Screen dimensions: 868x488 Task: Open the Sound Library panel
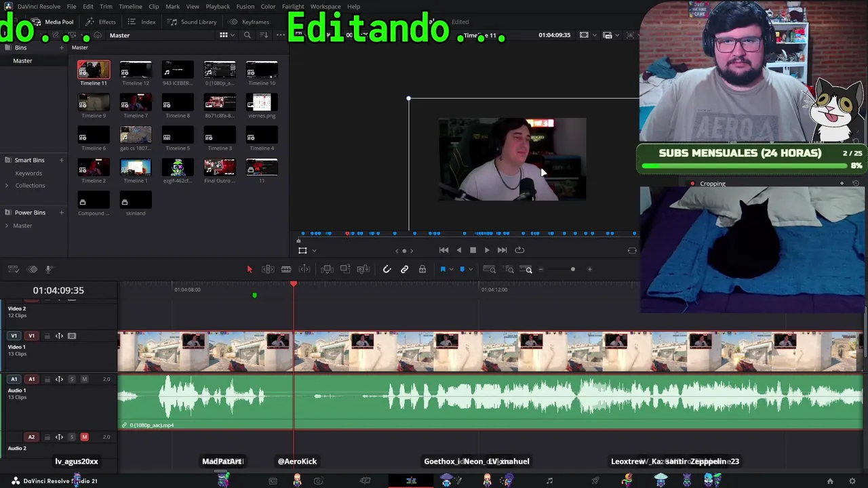click(x=193, y=22)
